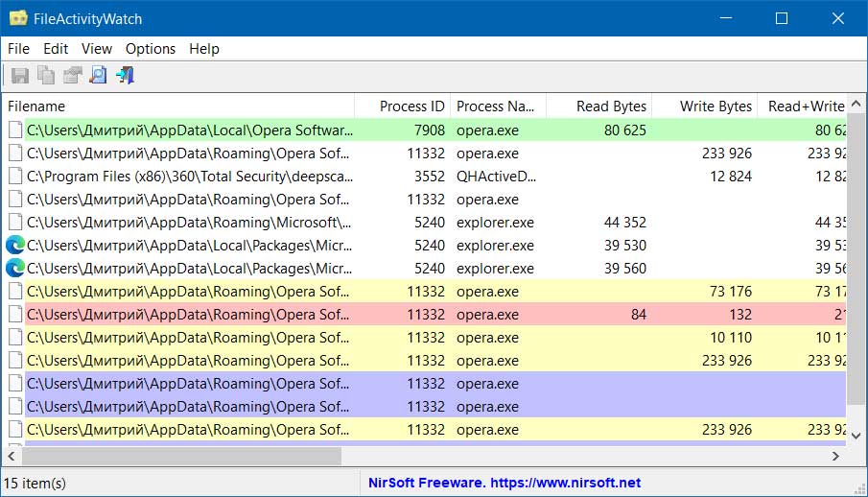Click the horizontal scrollbar left arrow
This screenshot has height=497, width=868.
point(11,456)
